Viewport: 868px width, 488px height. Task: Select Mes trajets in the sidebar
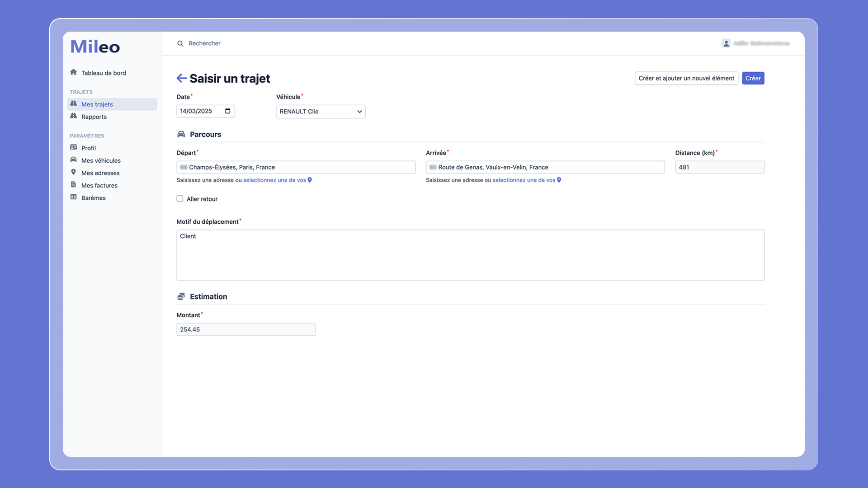97,104
